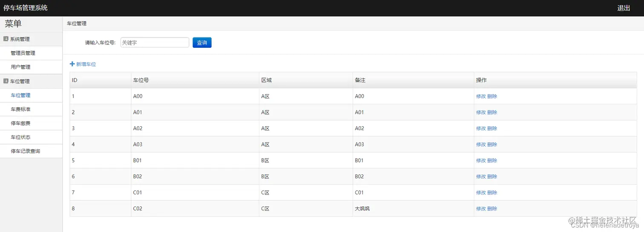This screenshot has width=644, height=232.
Task: Go to 车费标准 page
Action: pos(20,110)
